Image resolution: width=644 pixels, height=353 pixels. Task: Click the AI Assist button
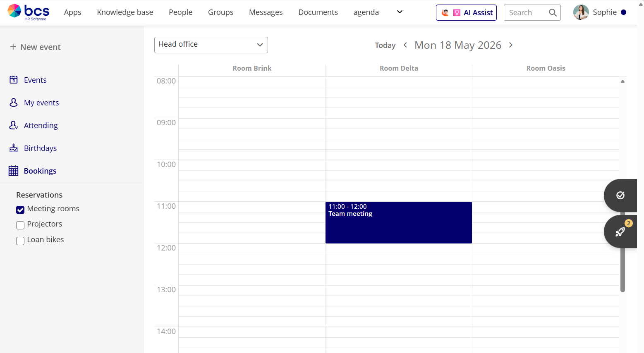pos(466,13)
